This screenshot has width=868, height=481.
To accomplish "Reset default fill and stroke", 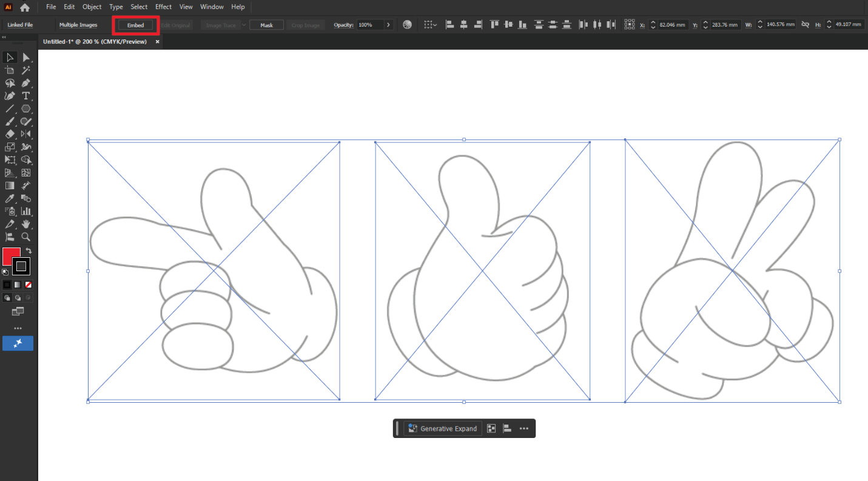I will 5,272.
